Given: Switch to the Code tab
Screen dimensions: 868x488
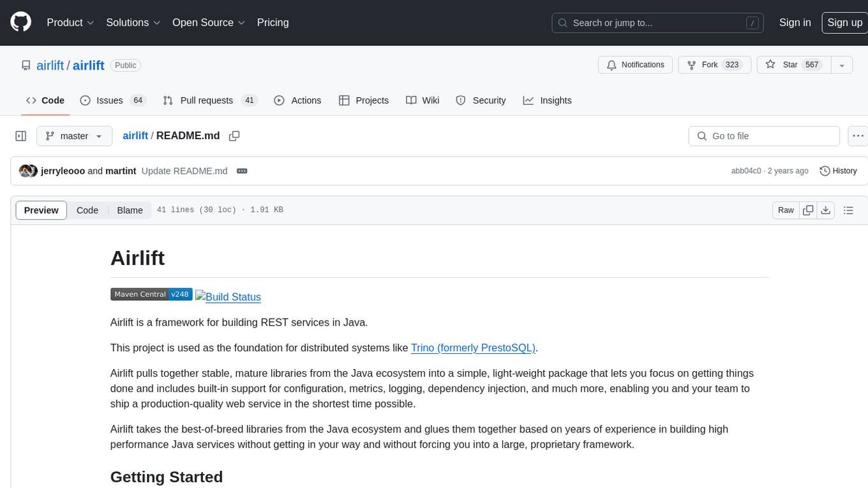Looking at the screenshot, I should click(45, 100).
